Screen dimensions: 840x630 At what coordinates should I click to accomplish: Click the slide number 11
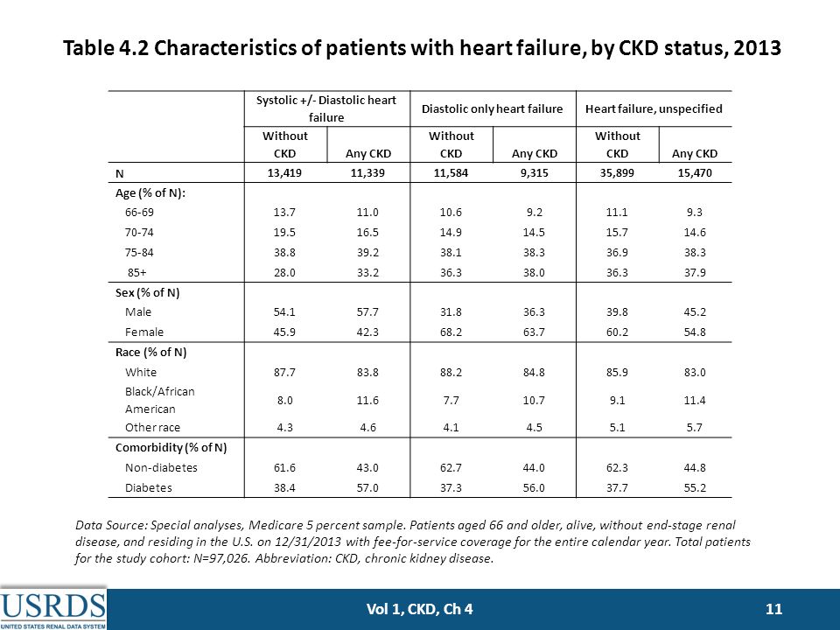pyautogui.click(x=774, y=609)
